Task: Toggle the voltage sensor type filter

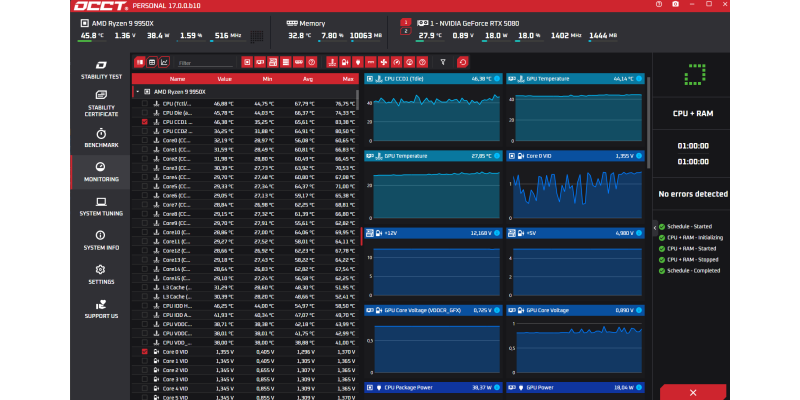Action: coord(345,62)
